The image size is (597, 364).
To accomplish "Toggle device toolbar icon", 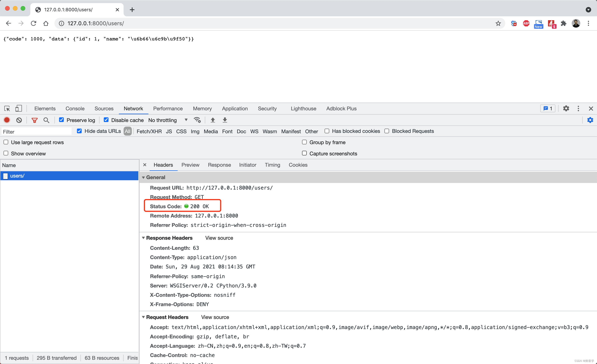I will (x=18, y=108).
